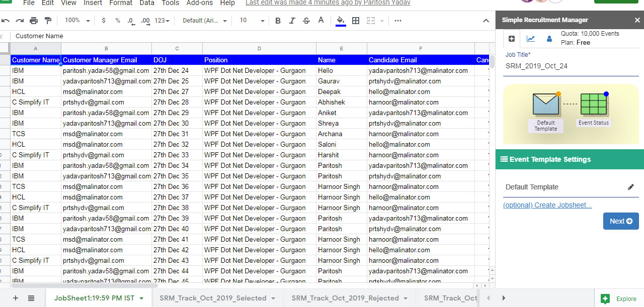Screen dimensions: 644x307
Task: Open JobSheet1 tab dropdown arrow
Action: [x=141, y=298]
